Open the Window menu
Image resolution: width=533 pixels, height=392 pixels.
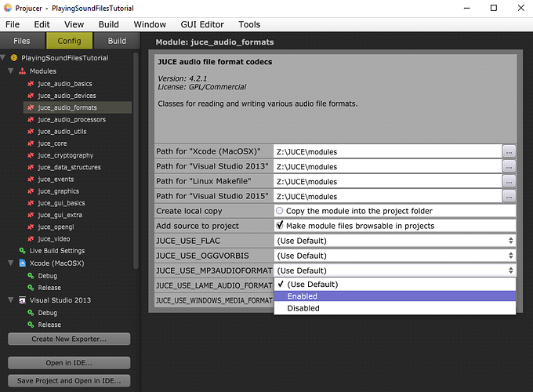[x=150, y=24]
